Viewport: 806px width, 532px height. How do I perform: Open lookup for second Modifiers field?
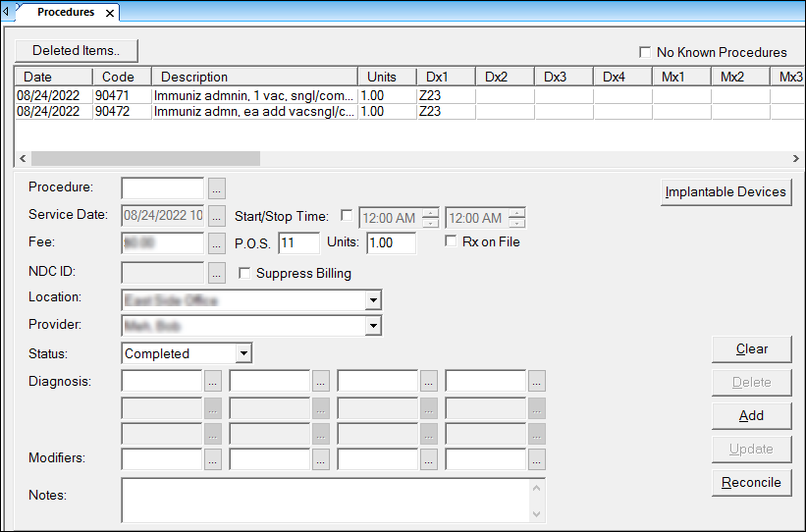321,459
